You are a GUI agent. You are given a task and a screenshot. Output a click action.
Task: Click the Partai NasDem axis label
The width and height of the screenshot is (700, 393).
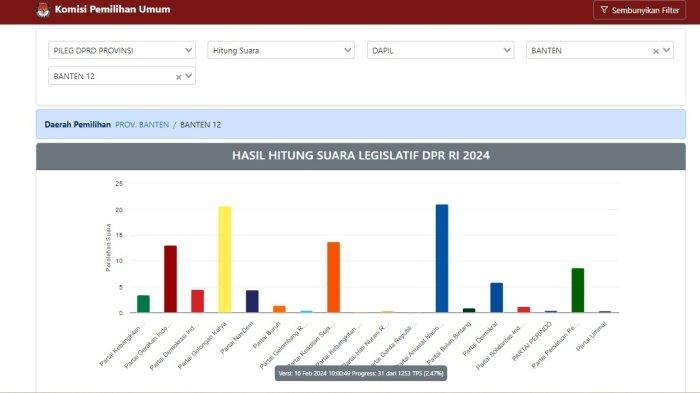(237, 338)
